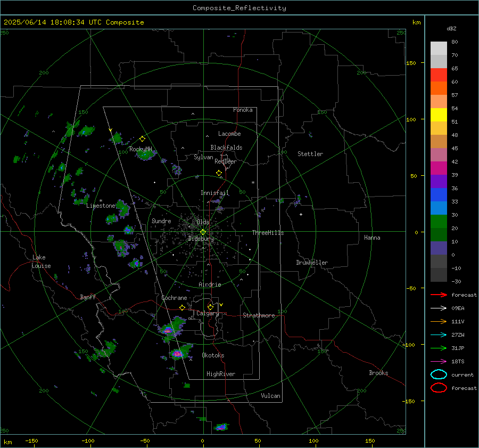Click the magenta-core storm cell west of Okotoks
This screenshot has height=448, width=479.
pyautogui.click(x=177, y=354)
